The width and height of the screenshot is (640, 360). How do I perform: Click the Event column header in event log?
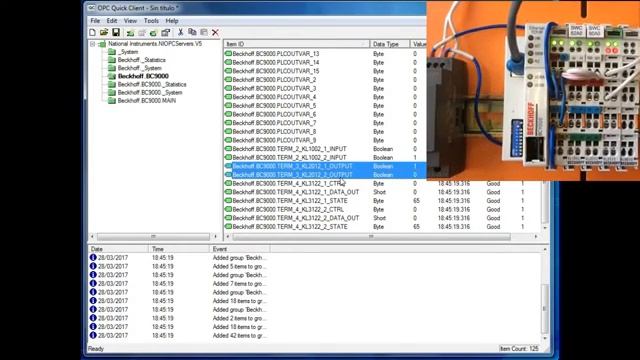tap(240, 249)
